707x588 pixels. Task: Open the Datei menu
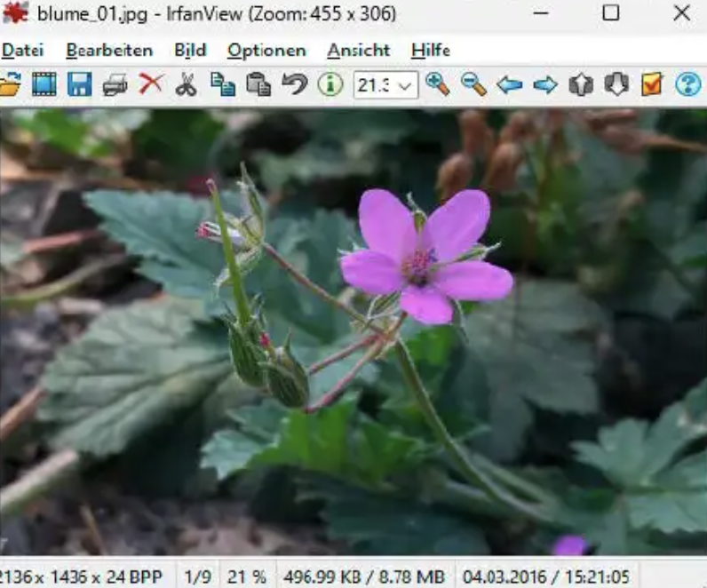tap(22, 51)
